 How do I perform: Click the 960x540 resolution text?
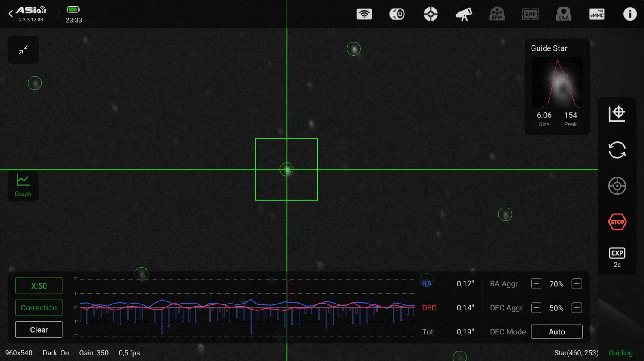click(x=19, y=353)
